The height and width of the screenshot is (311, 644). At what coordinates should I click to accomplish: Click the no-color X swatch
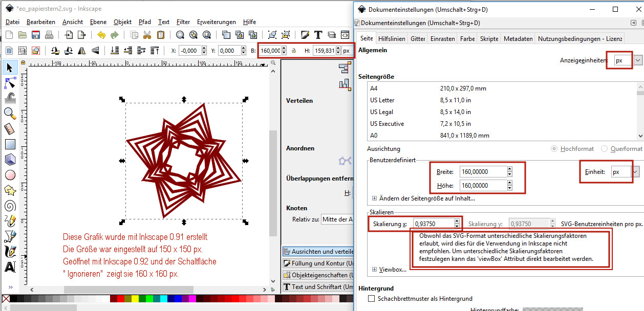[x=6, y=298]
